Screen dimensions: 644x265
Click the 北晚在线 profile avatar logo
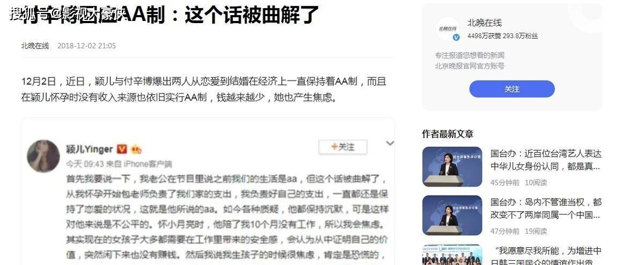[x=447, y=28]
